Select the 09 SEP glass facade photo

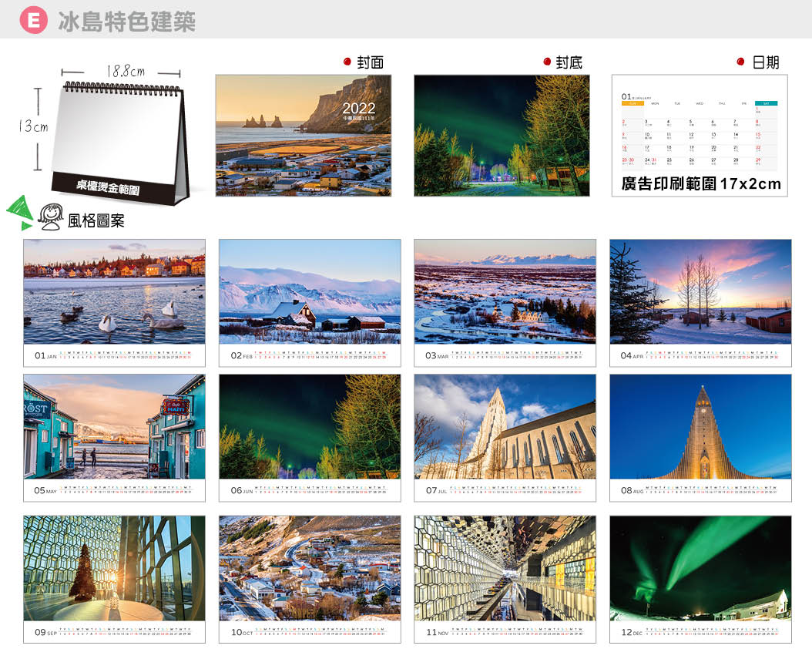pyautogui.click(x=114, y=568)
